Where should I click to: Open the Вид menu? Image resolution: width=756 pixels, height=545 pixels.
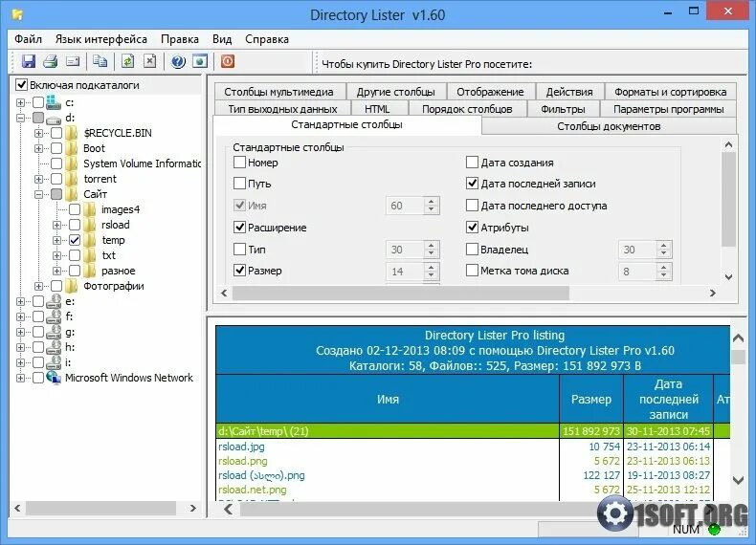pyautogui.click(x=222, y=39)
